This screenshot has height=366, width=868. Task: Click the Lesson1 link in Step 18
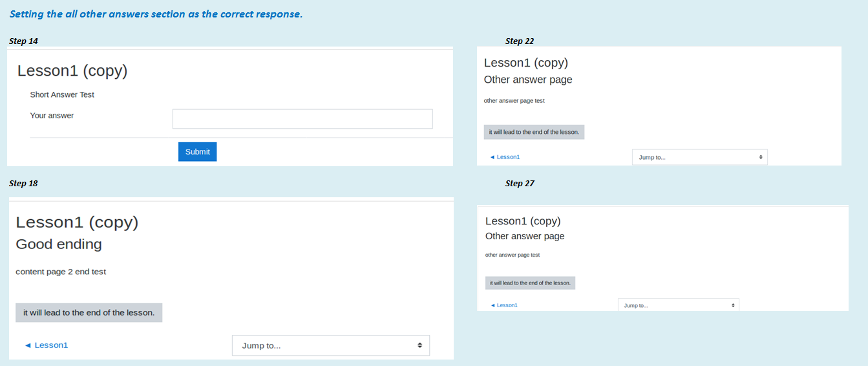coord(47,345)
